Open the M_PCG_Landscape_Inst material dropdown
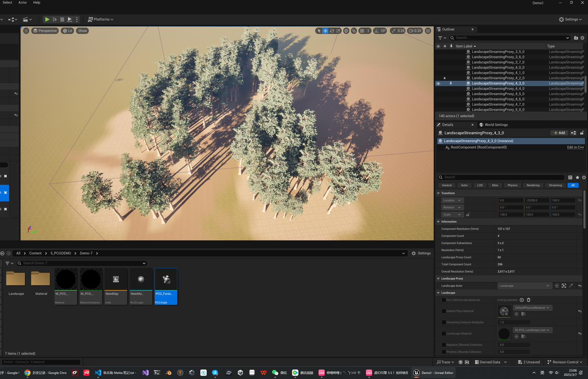 click(532, 330)
